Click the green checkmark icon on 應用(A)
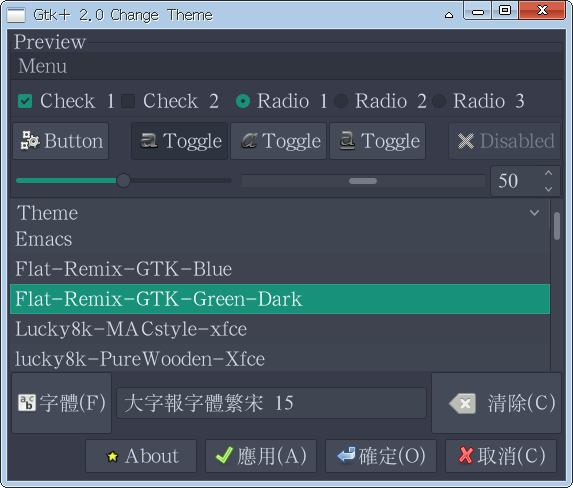Screen dimensions: 573x488 [224, 455]
